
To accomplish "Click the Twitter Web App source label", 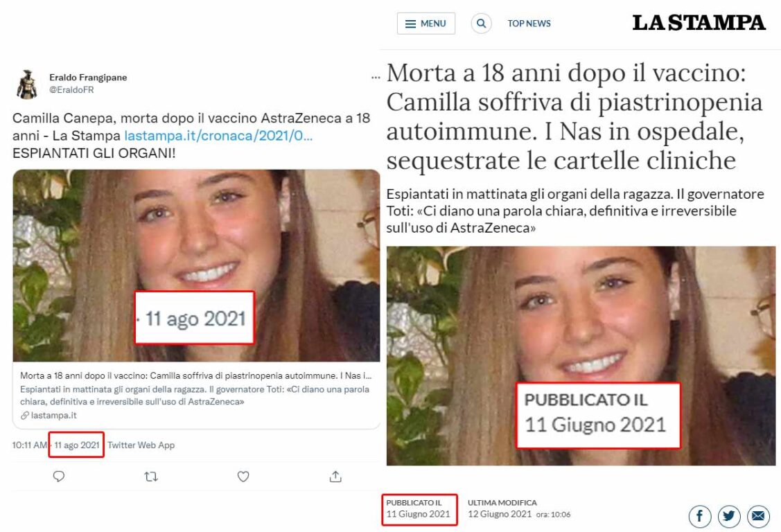I will [141, 445].
